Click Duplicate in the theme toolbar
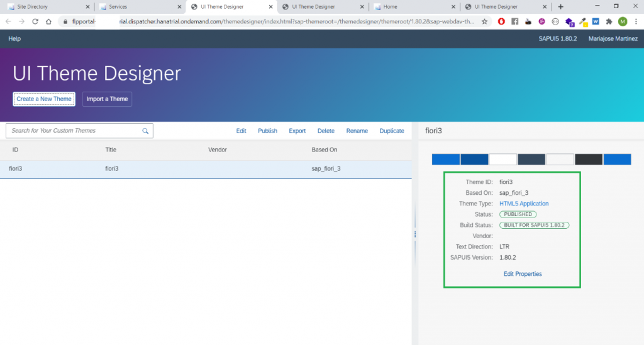Screen dimensions: 644x345 [392, 131]
